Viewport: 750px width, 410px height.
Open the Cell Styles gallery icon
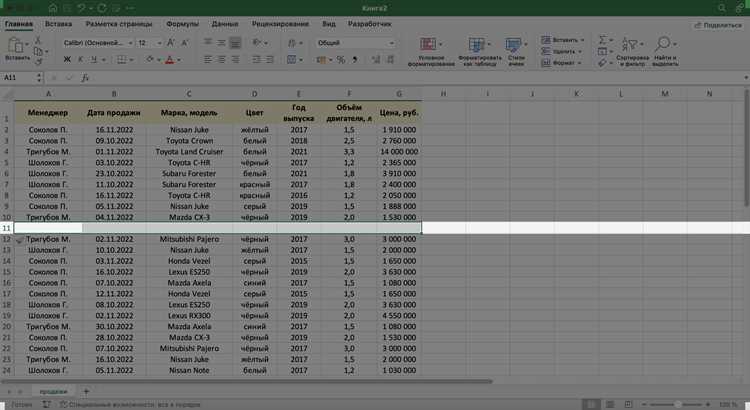point(513,44)
